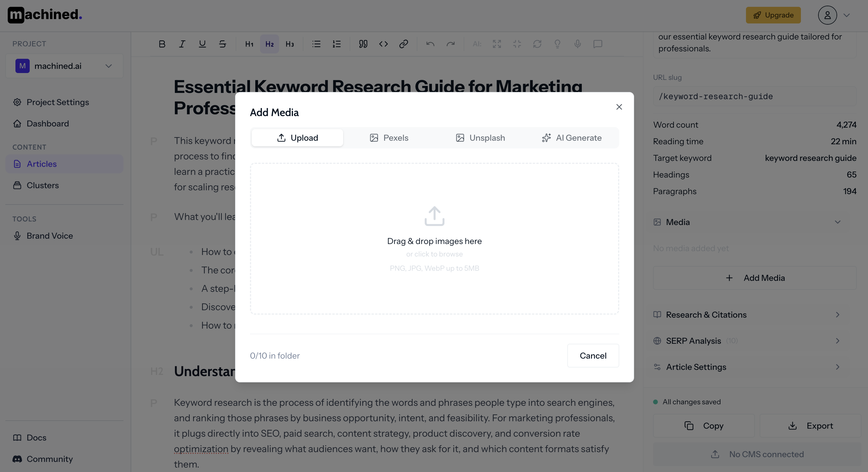This screenshot has width=868, height=472.
Task: Toggle the bulleted list formatting
Action: click(316, 44)
